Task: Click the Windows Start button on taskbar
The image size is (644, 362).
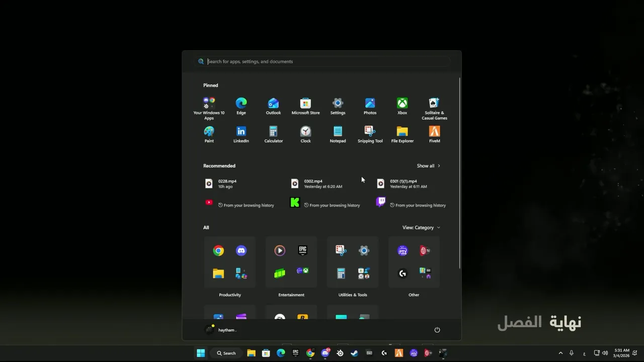Action: coord(201,353)
